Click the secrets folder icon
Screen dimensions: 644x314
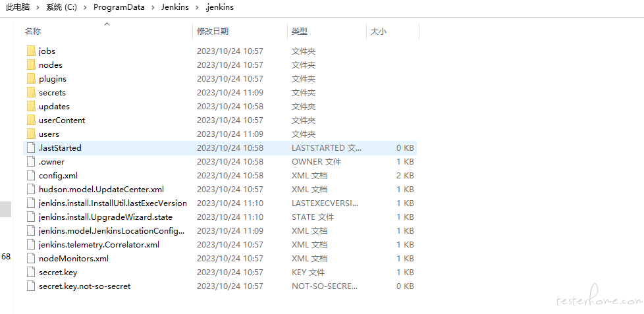(31, 92)
